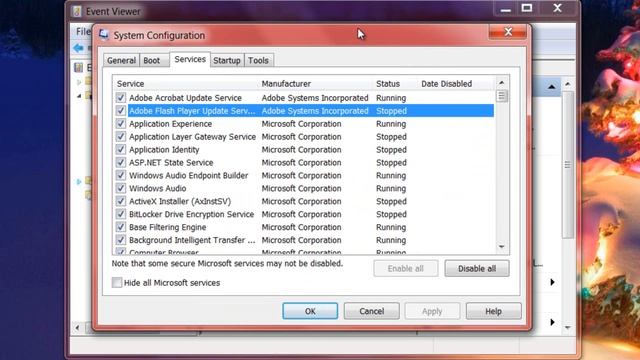640x360 pixels.
Task: Click the Event Viewer window title icon
Action: [76, 11]
